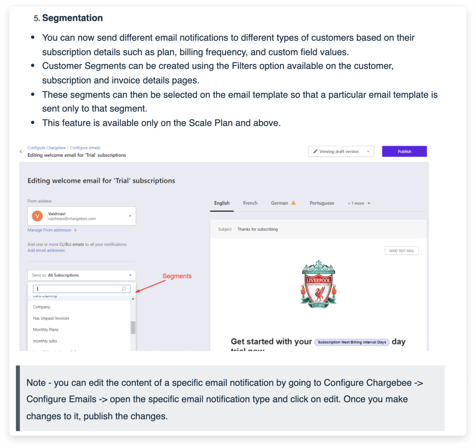
Task: Click the SEND TEST MAIL button
Action: pos(401,251)
